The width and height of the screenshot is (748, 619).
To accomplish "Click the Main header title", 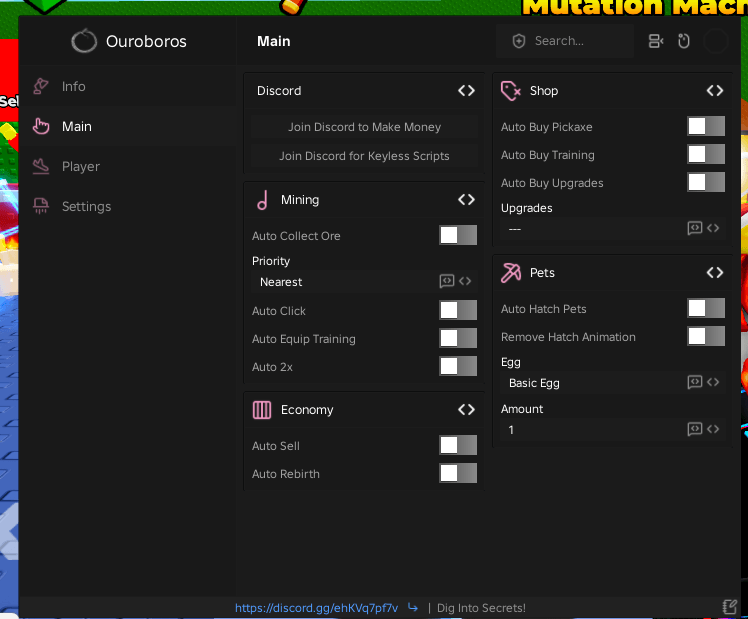I will [273, 41].
